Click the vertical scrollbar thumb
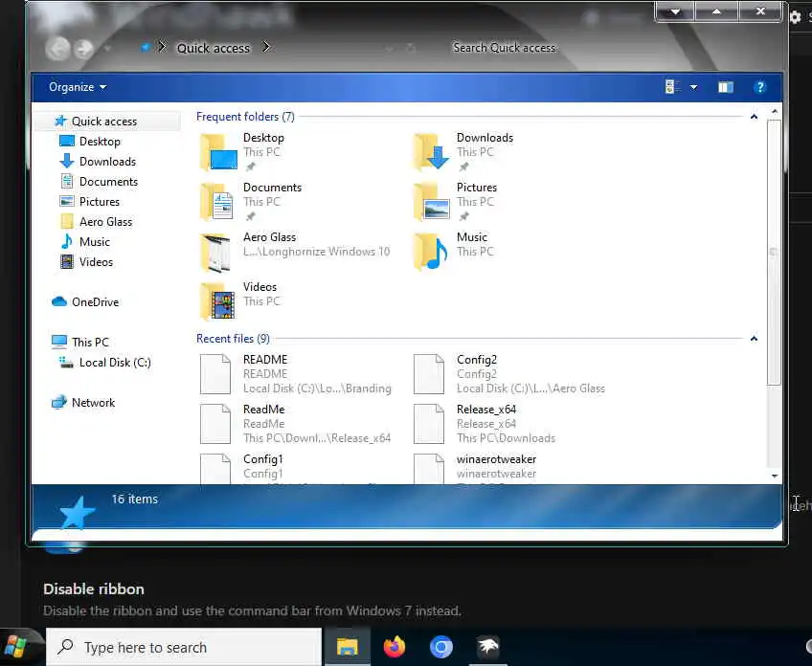Viewport: 812px width, 666px height. point(775,253)
